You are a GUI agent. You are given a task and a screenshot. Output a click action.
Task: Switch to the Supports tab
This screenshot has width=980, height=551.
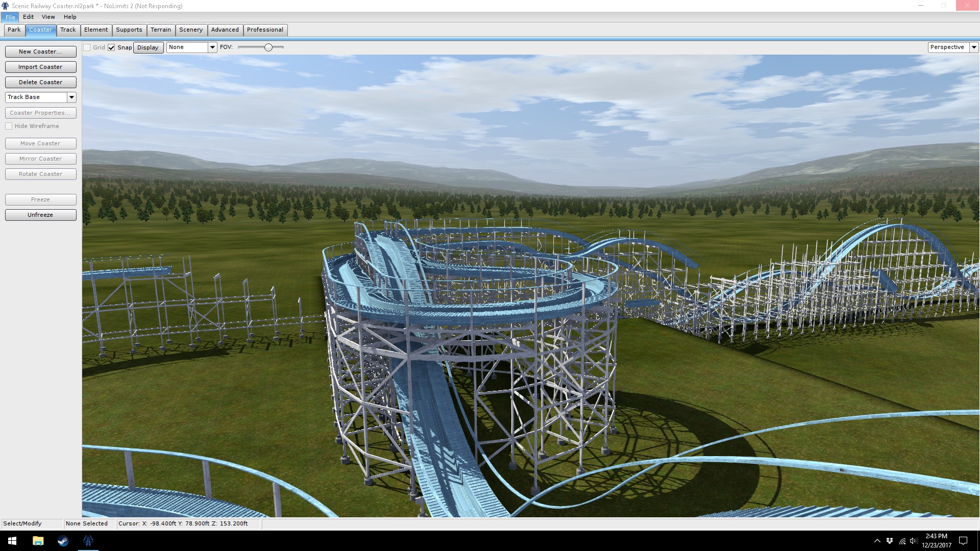(x=129, y=30)
